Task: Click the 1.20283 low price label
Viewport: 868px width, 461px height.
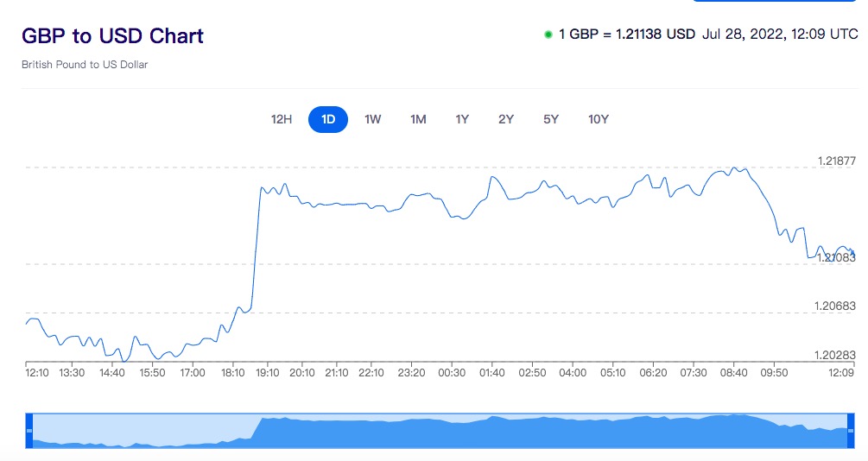Action: point(835,356)
